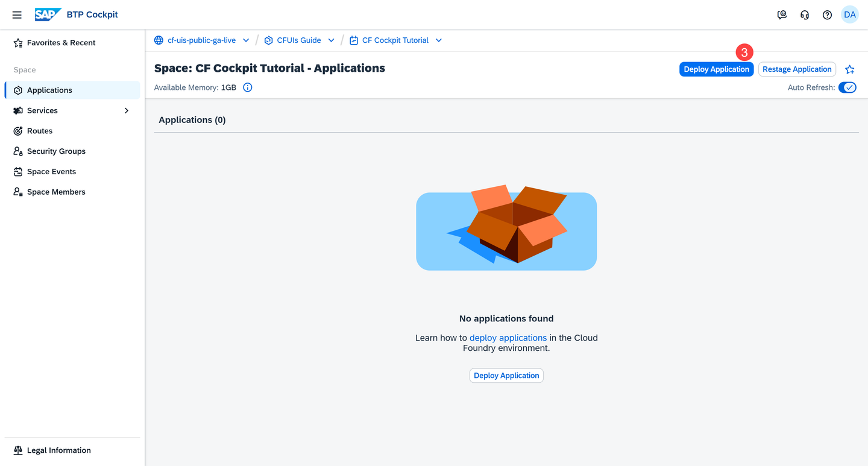The image size is (868, 466).
Task: Open Space Events in the sidebar
Action: [x=72, y=172]
